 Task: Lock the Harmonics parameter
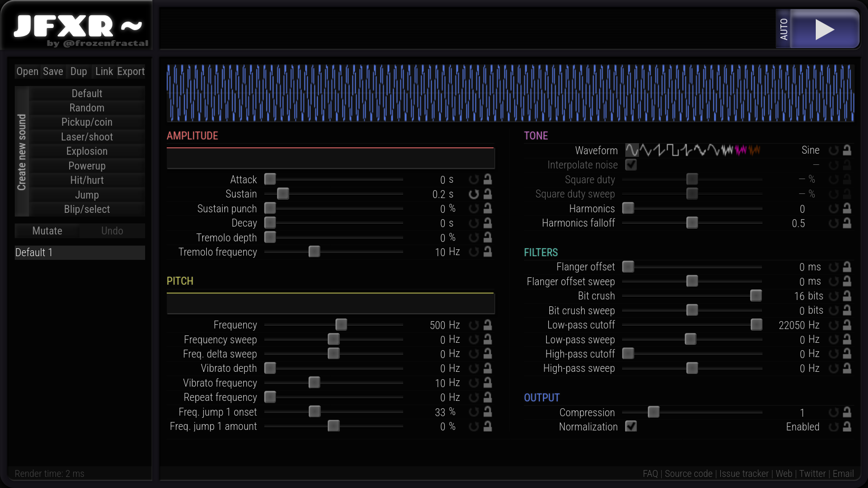847,209
